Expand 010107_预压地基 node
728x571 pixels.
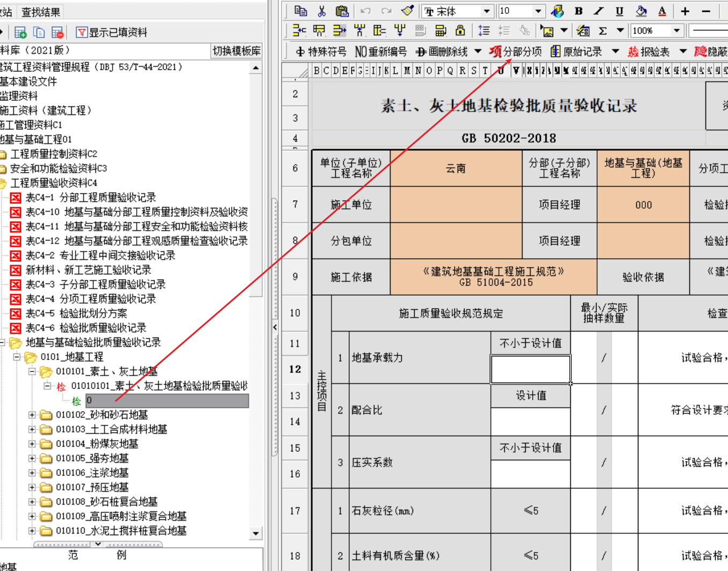coord(32,487)
